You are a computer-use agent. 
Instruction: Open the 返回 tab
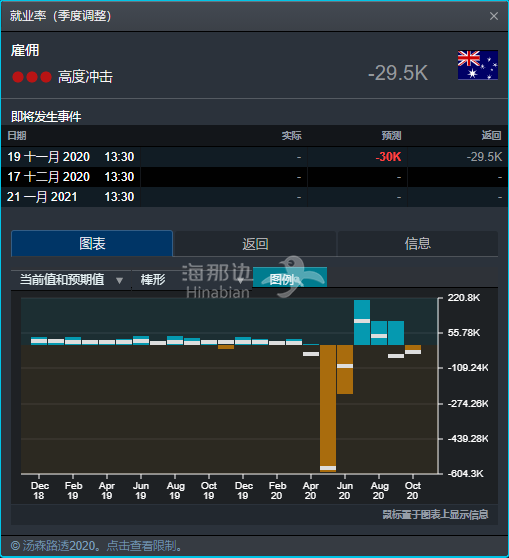pyautogui.click(x=255, y=244)
